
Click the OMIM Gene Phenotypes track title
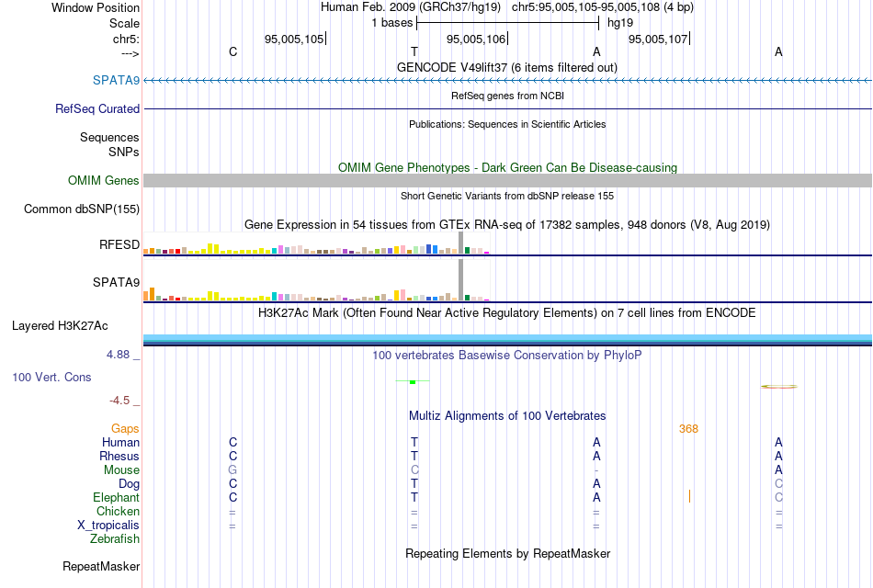(x=507, y=167)
